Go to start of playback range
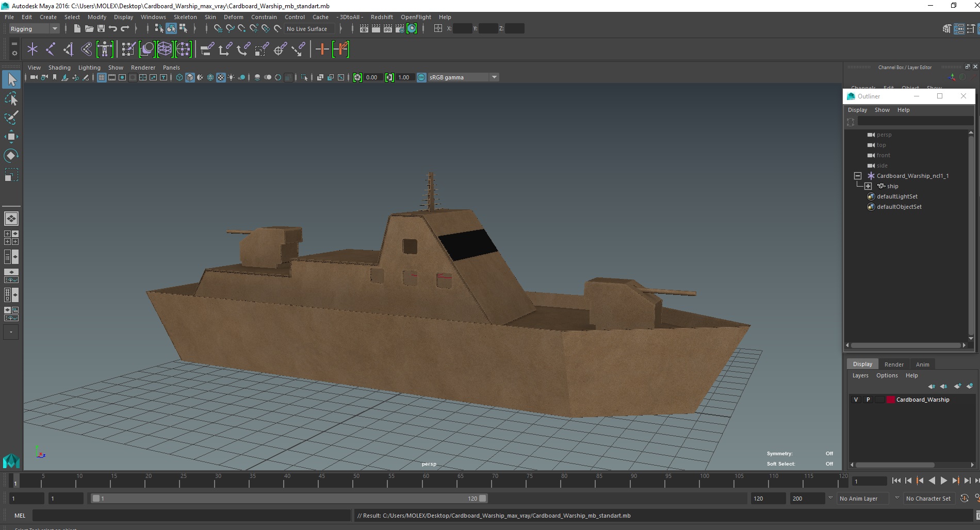 point(896,481)
